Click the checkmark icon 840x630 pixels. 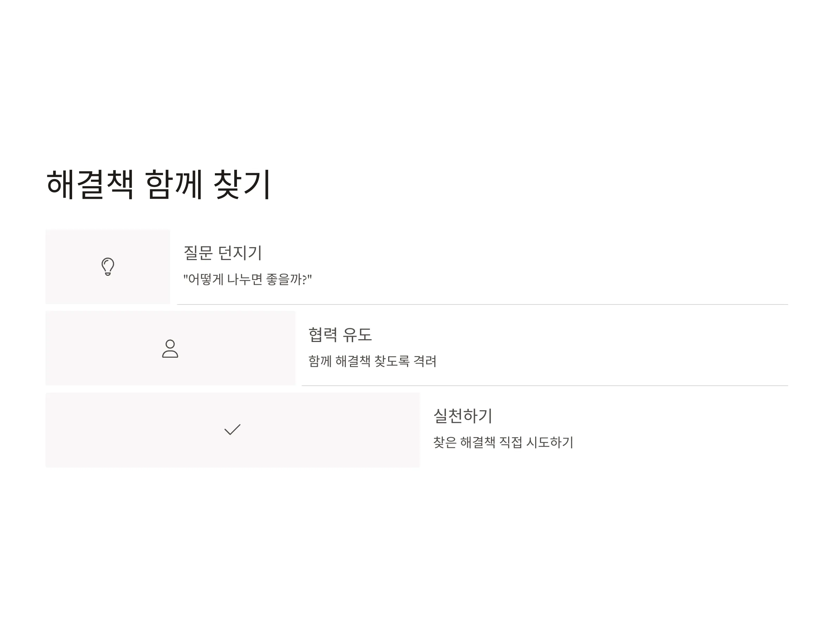(232, 429)
